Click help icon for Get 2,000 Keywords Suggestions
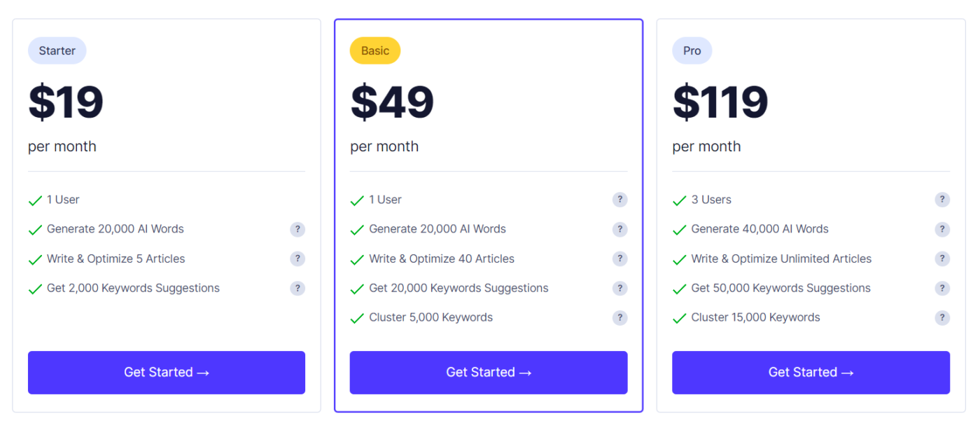 297,288
